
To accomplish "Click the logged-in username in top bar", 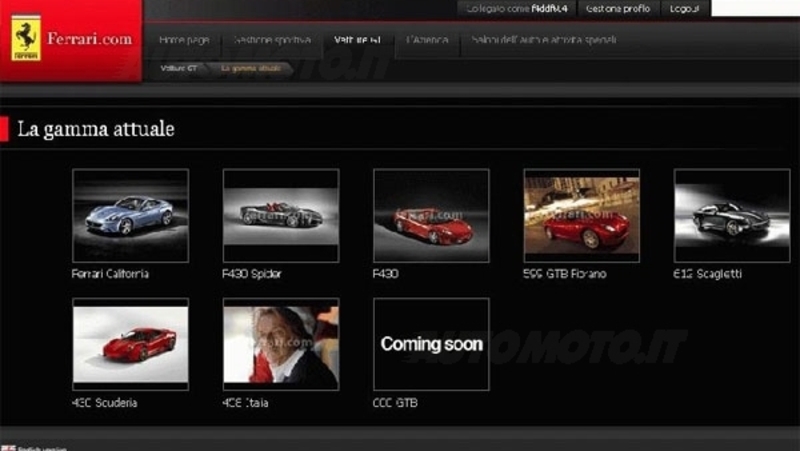I will 549,9.
